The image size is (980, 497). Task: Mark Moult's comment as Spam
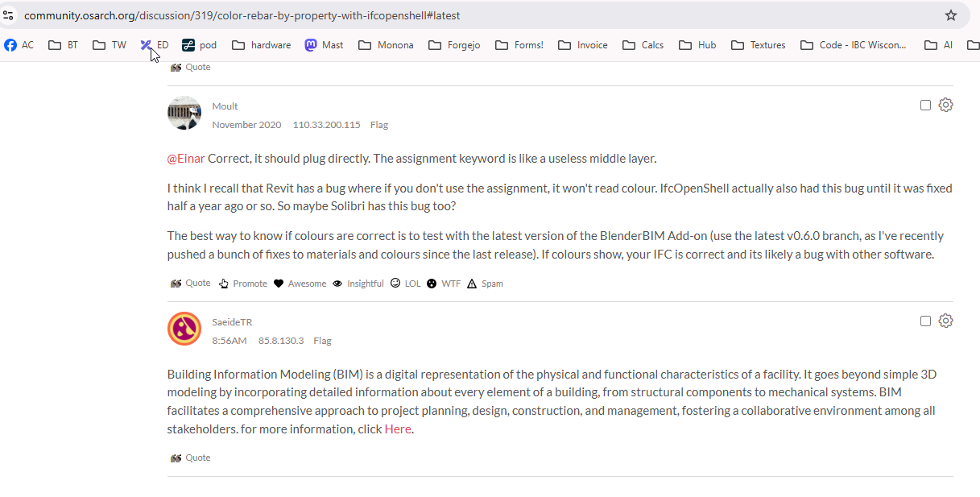(x=485, y=284)
